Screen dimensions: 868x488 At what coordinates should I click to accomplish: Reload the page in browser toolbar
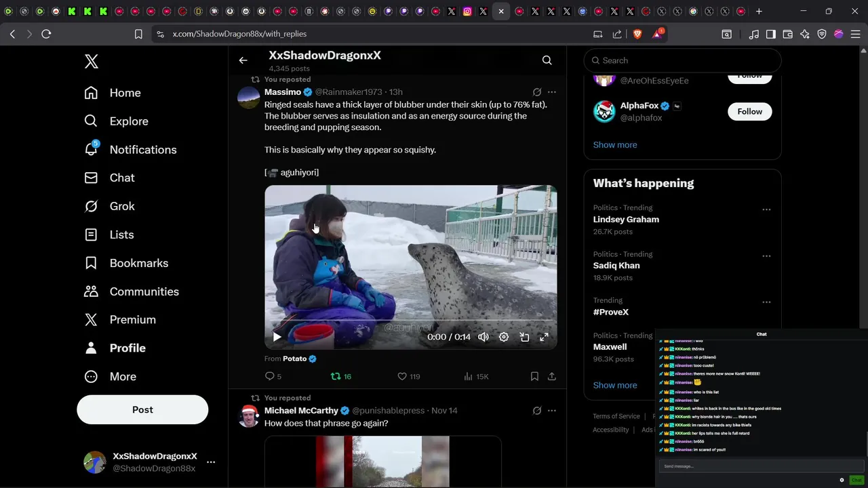[46, 34]
